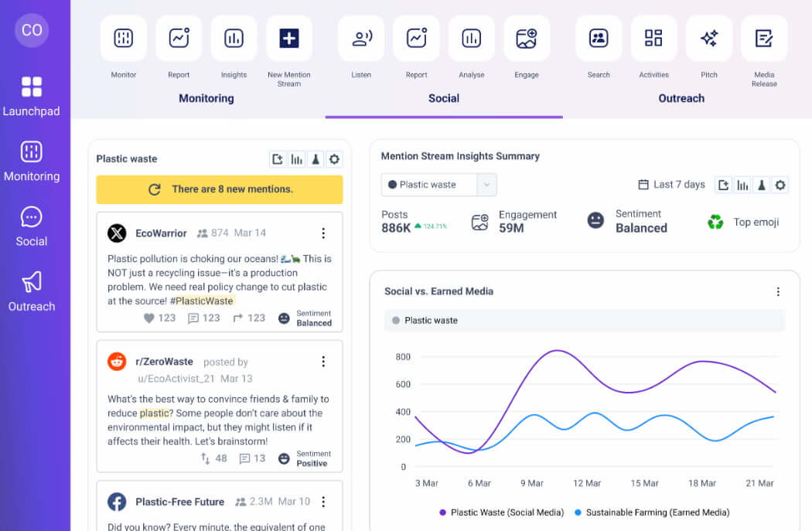Launch the Engage tool
This screenshot has width=812, height=531.
[527, 37]
